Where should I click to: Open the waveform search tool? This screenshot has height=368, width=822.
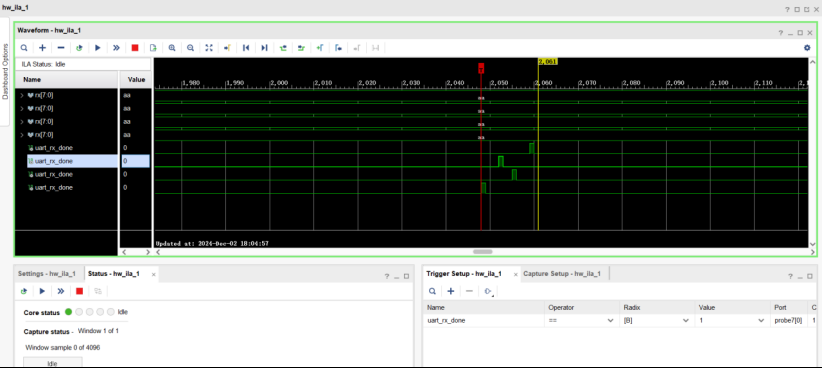tap(24, 48)
